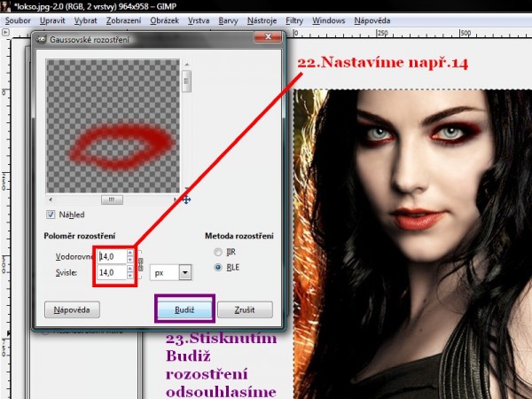Close the Gaussovské rozostření dialog

(x=268, y=36)
